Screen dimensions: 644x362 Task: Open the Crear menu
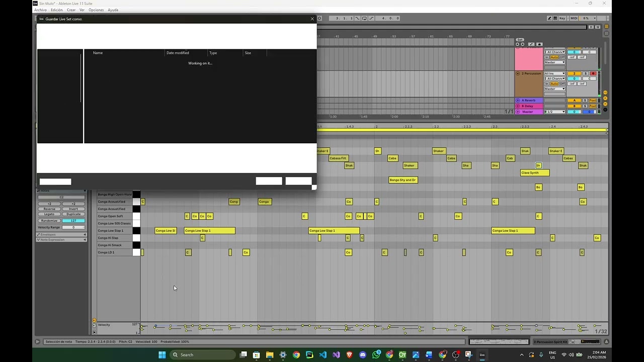click(71, 10)
